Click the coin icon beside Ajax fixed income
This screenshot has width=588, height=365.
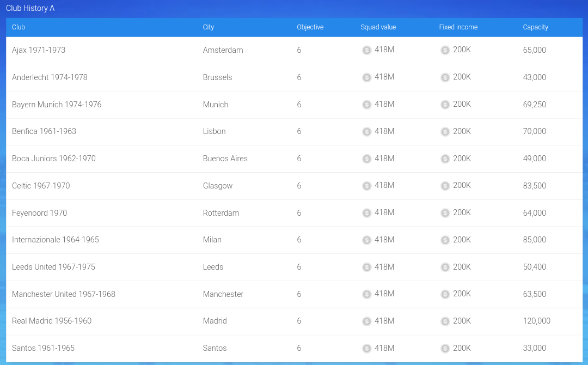click(445, 50)
